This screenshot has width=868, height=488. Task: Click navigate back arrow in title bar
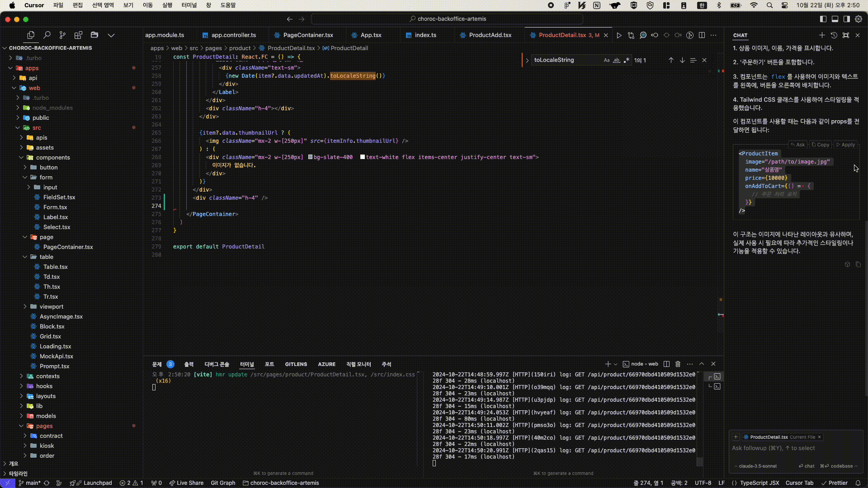pos(290,19)
